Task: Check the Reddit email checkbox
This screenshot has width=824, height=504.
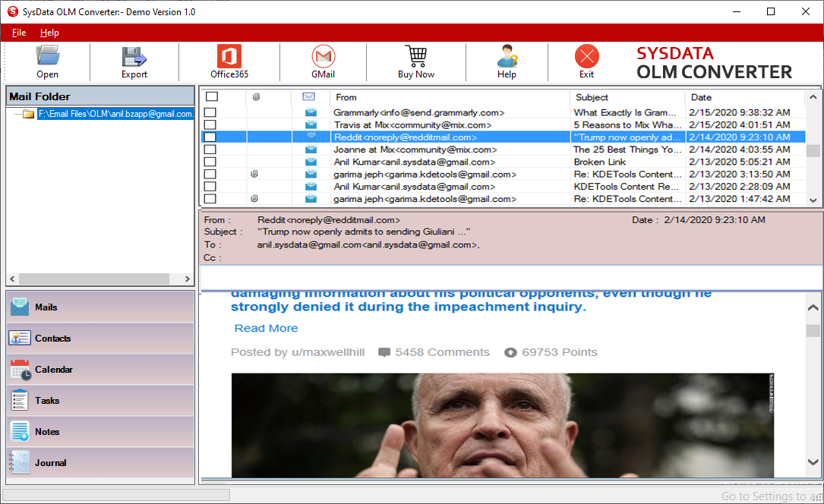Action: (x=210, y=137)
